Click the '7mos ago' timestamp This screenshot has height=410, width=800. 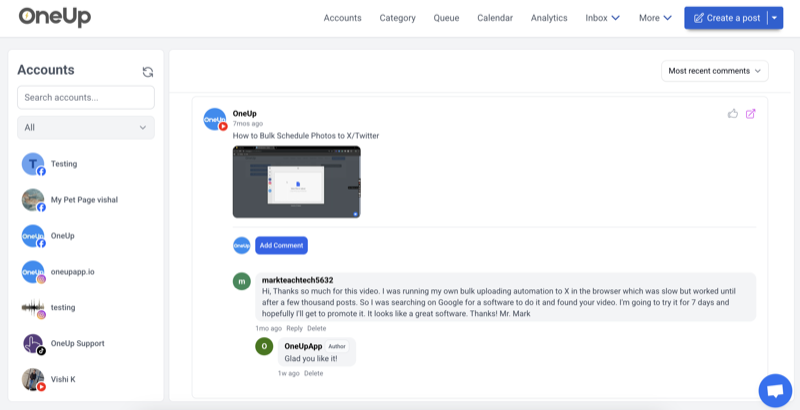click(x=248, y=123)
